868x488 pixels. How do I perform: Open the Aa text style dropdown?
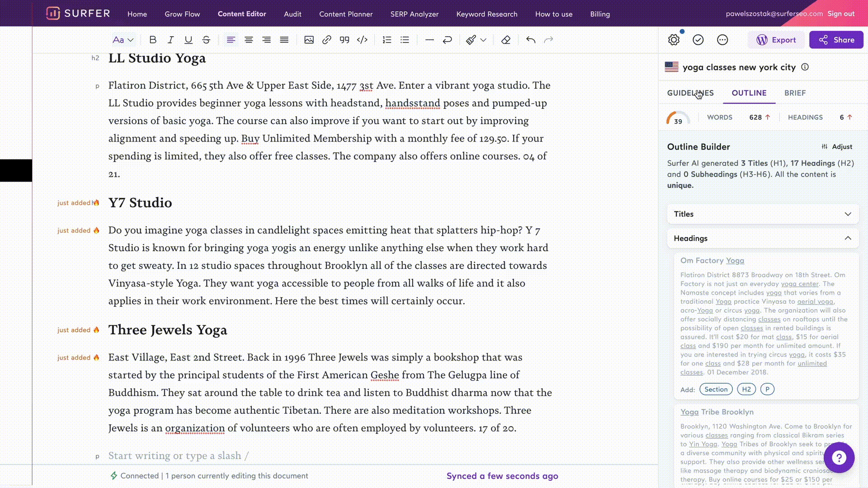(x=123, y=40)
